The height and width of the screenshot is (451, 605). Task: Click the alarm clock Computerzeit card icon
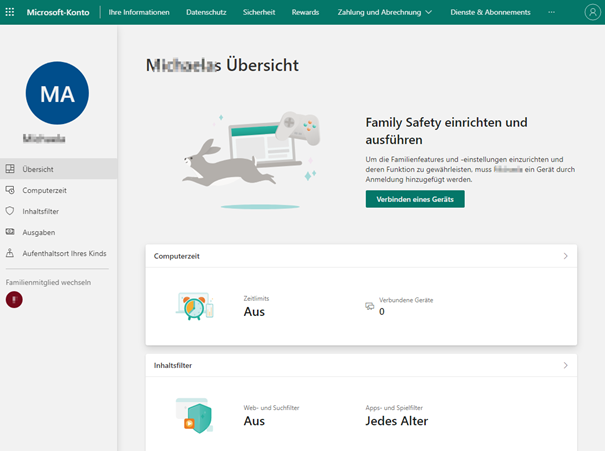[195, 306]
